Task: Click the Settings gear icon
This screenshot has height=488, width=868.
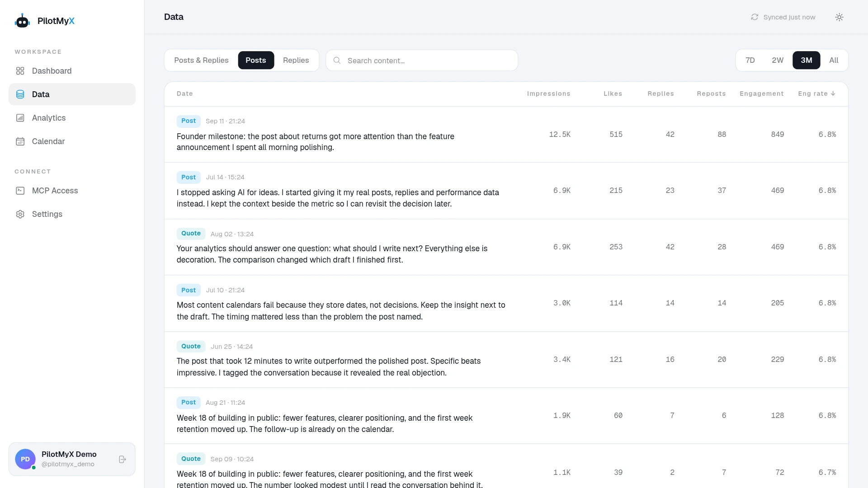Action: 20,214
